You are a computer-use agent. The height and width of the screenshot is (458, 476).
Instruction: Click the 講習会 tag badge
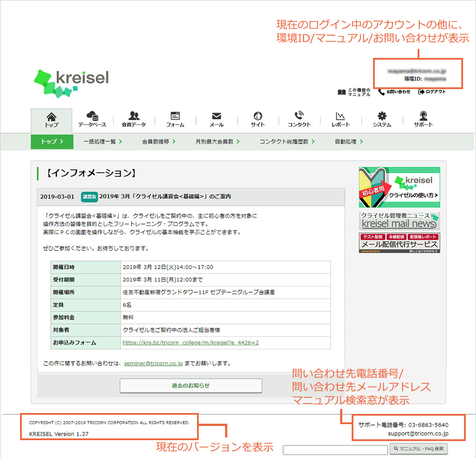89,196
